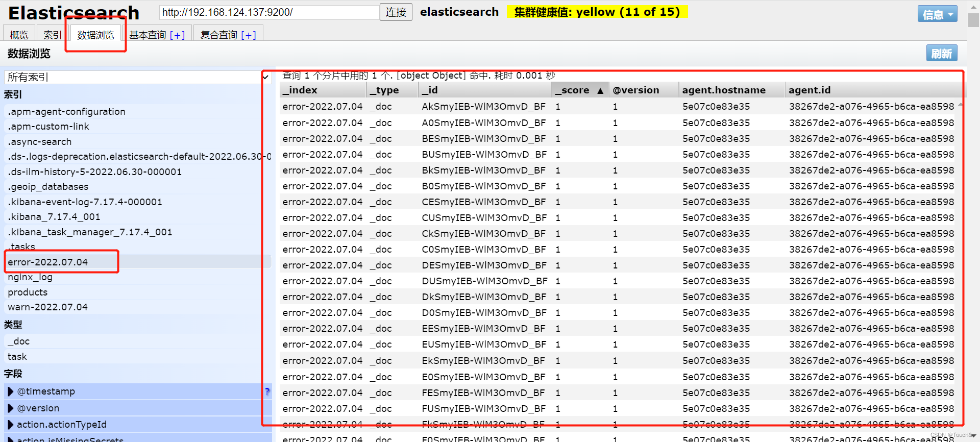Select index .ds-.logs-deprecation.elasticsearch-default
The height and width of the screenshot is (442, 980).
[x=138, y=156]
